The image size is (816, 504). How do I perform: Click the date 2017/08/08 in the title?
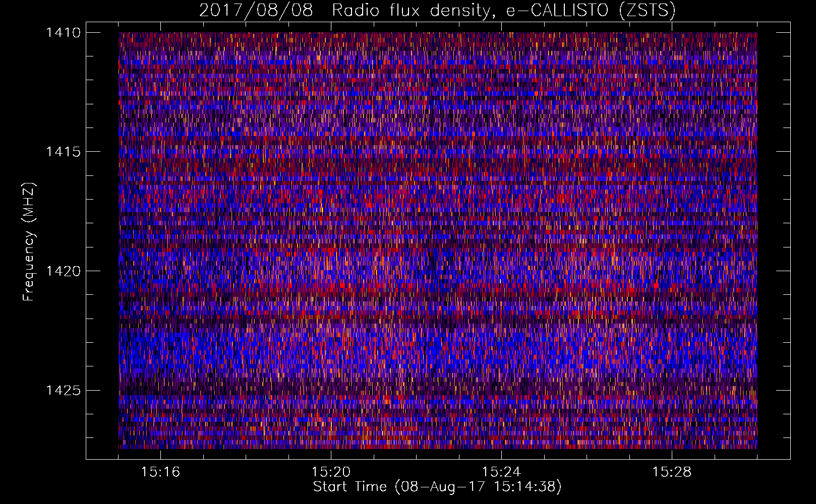click(256, 10)
